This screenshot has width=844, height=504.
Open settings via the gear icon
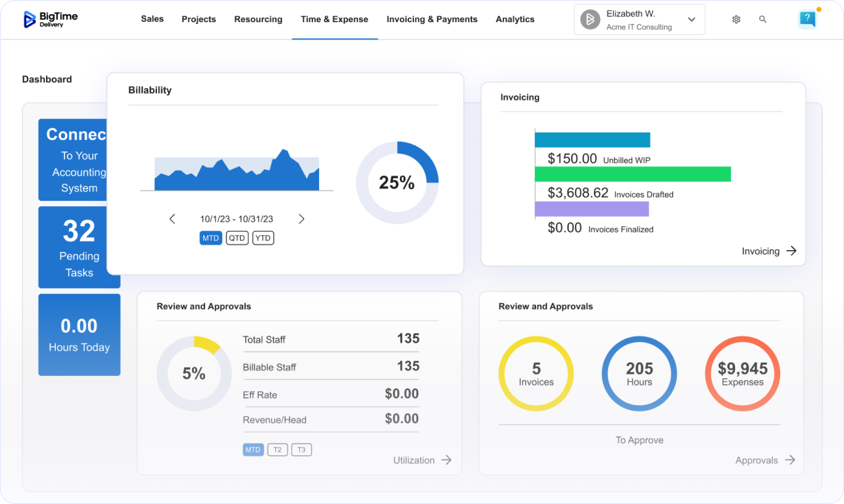(736, 19)
